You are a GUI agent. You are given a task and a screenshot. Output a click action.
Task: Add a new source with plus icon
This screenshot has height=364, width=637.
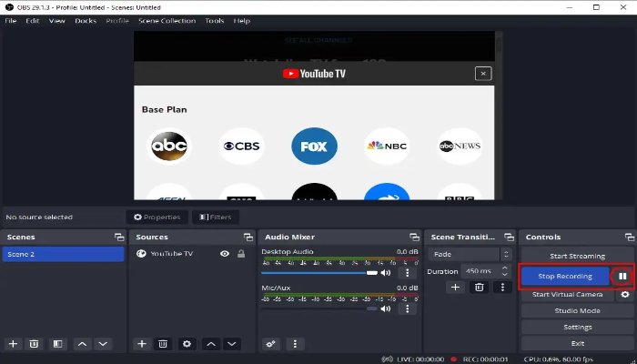[141, 344]
